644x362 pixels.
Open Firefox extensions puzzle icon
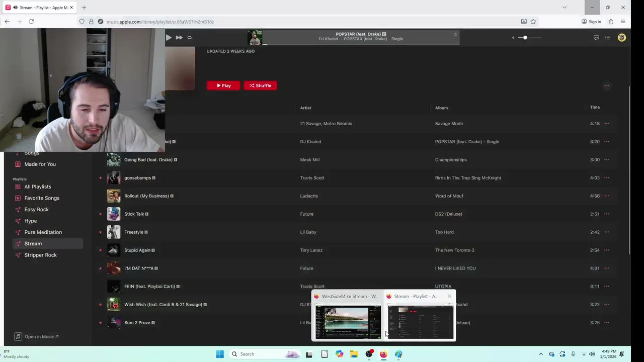(611, 22)
